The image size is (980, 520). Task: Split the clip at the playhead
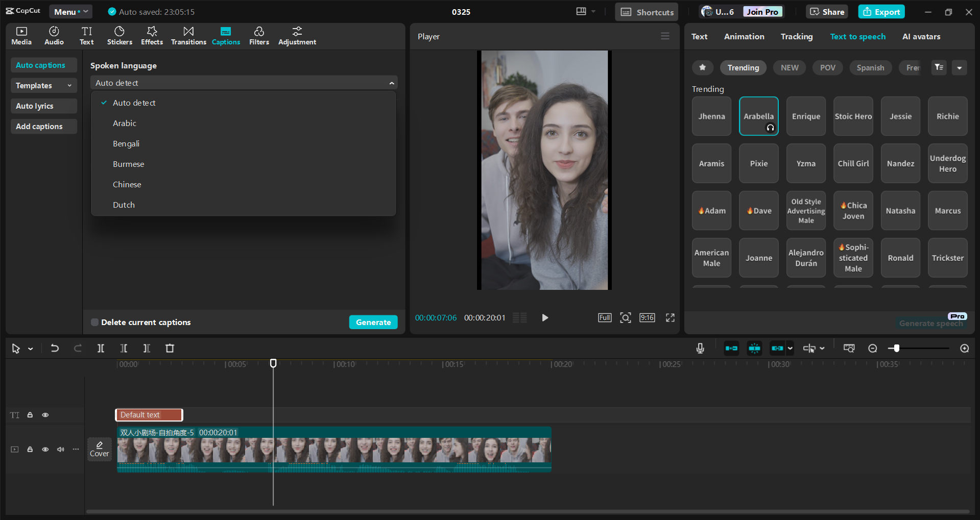point(101,348)
